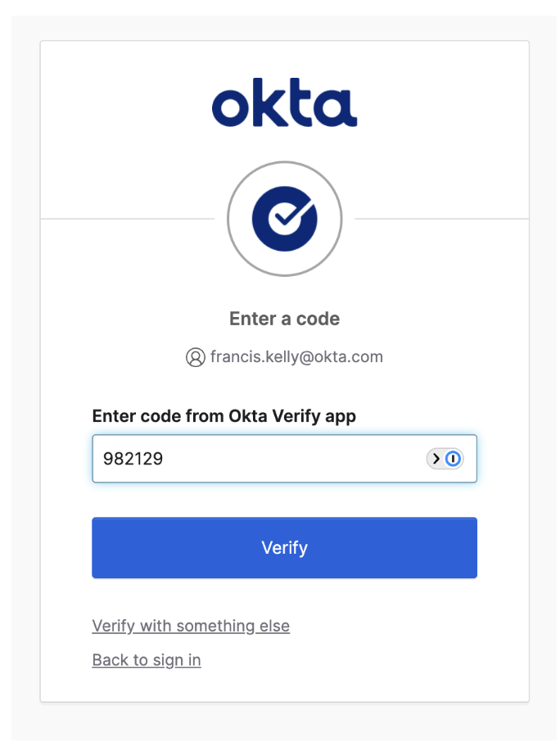The height and width of the screenshot is (752, 560).
Task: Click the entered code 982129
Action: 133,459
